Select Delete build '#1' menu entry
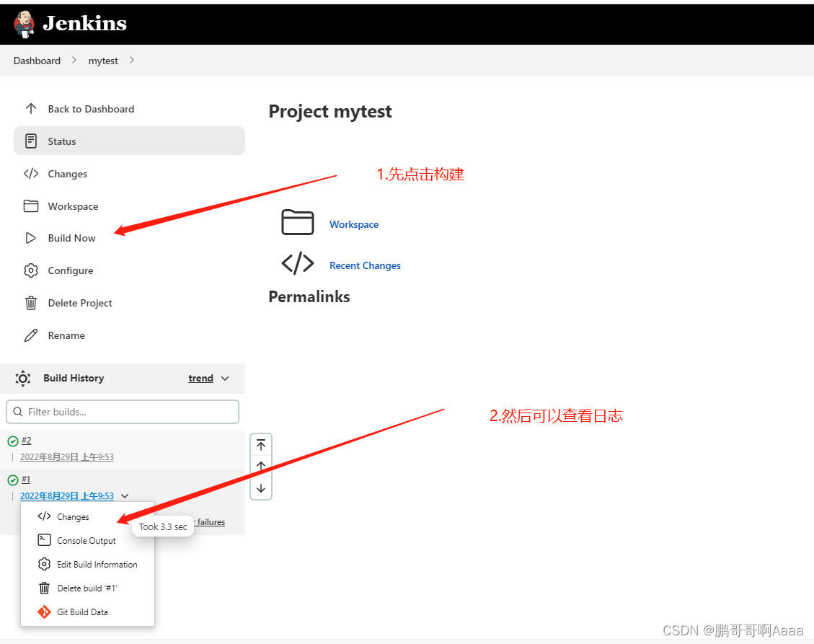The image size is (814, 644). (87, 588)
